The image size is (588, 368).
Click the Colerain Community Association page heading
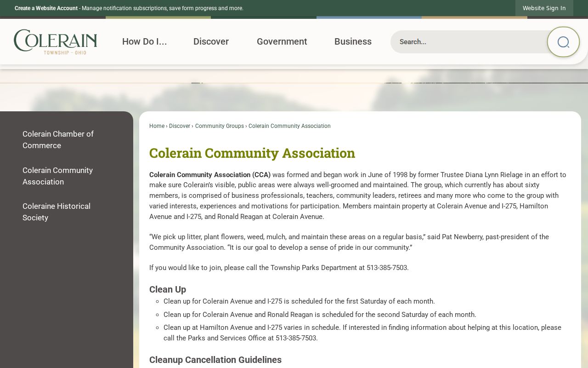click(252, 153)
